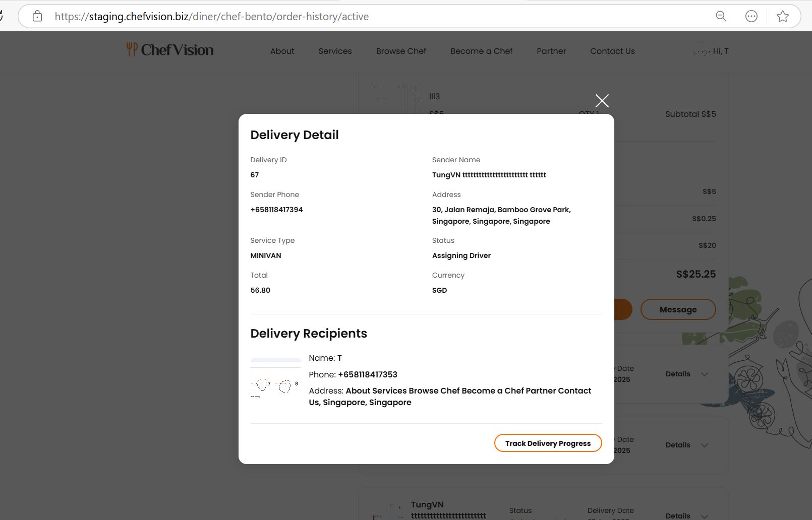Click the address bar URL

point(212,17)
